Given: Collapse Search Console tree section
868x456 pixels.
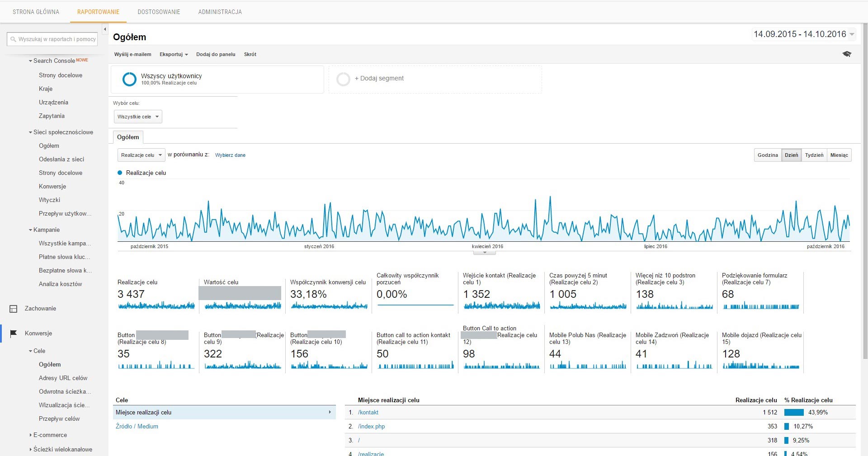Looking at the screenshot, I should click(30, 61).
